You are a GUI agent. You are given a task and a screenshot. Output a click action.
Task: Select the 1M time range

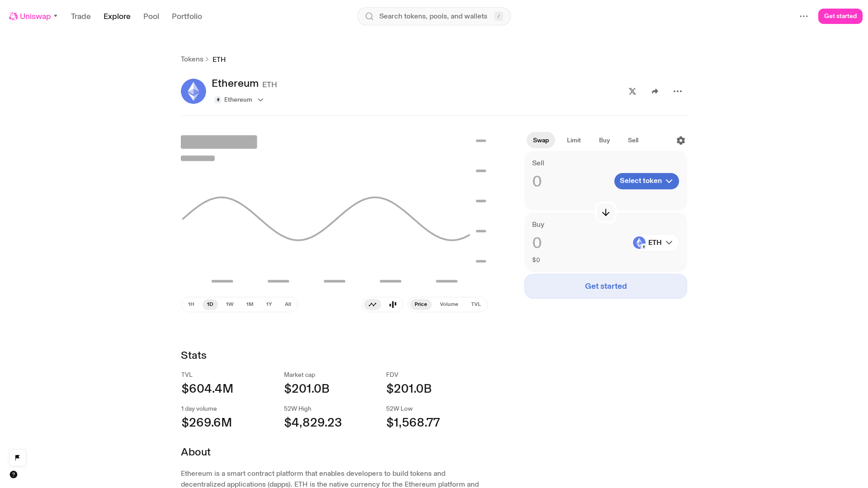[x=250, y=305]
